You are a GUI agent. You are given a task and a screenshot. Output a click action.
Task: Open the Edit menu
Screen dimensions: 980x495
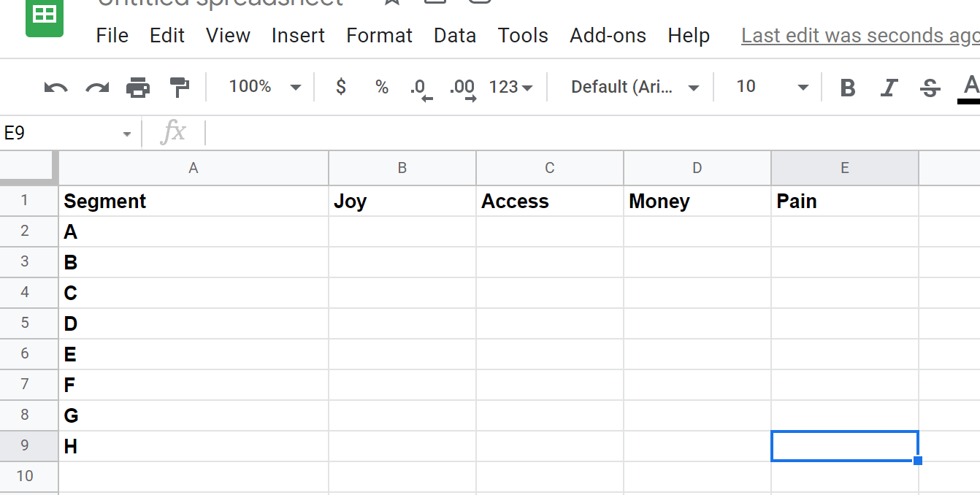point(167,36)
